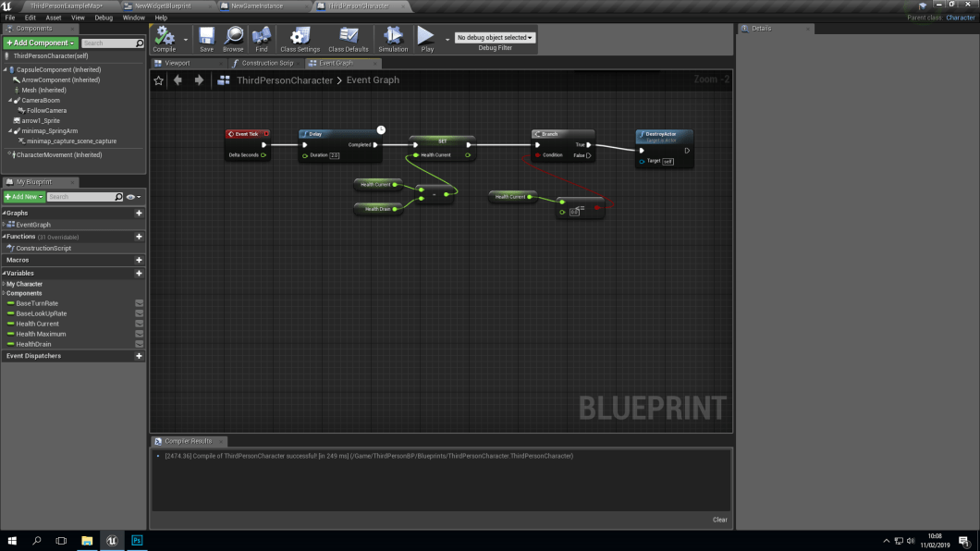Open Class Defaults
Viewport: 980px width, 551px height.
pos(349,39)
